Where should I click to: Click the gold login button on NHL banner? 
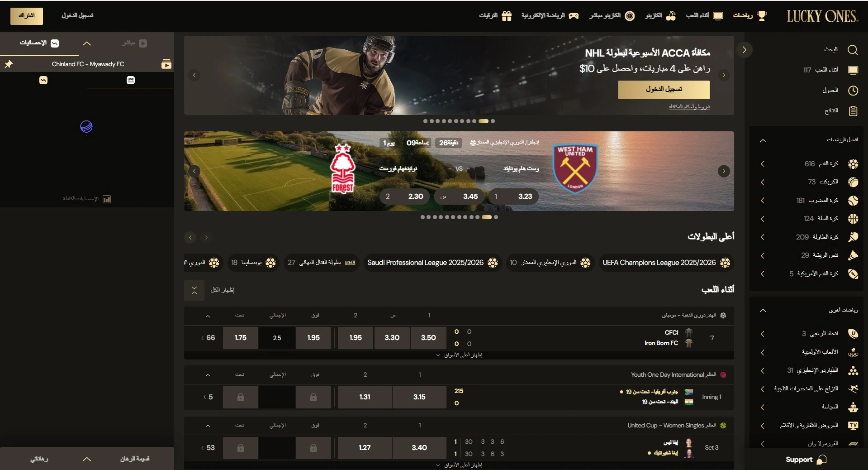click(664, 90)
